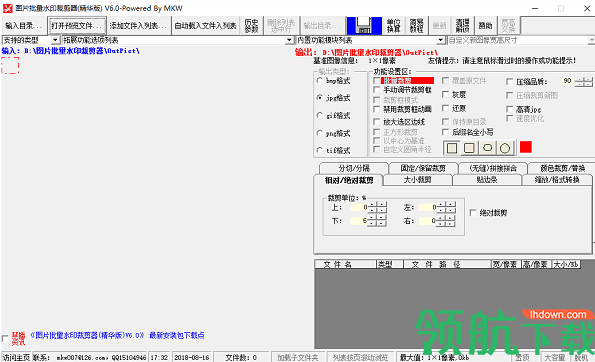Open the 《图片批量水印裁剪器(精华版)V6.0》 link
Image resolution: width=595 pixels, height=362 pixels.
[x=87, y=335]
